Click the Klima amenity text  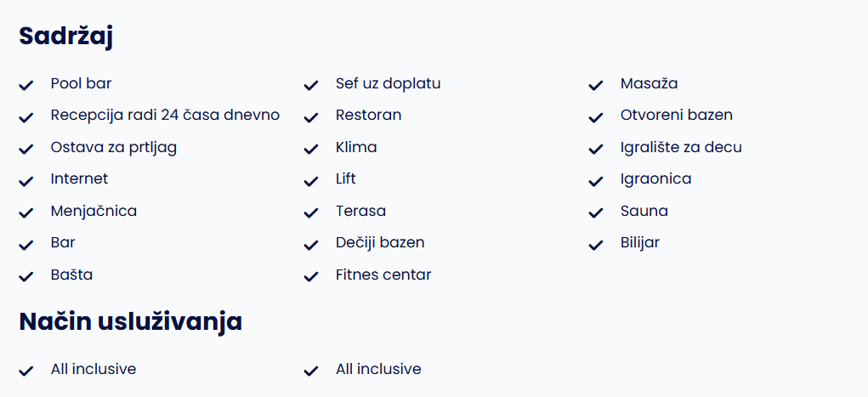coord(356,147)
